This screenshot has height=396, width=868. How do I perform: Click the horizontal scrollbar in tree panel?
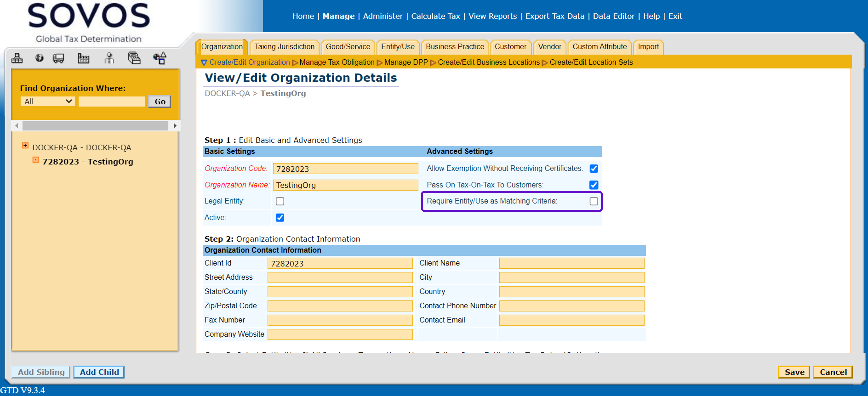coord(95,126)
